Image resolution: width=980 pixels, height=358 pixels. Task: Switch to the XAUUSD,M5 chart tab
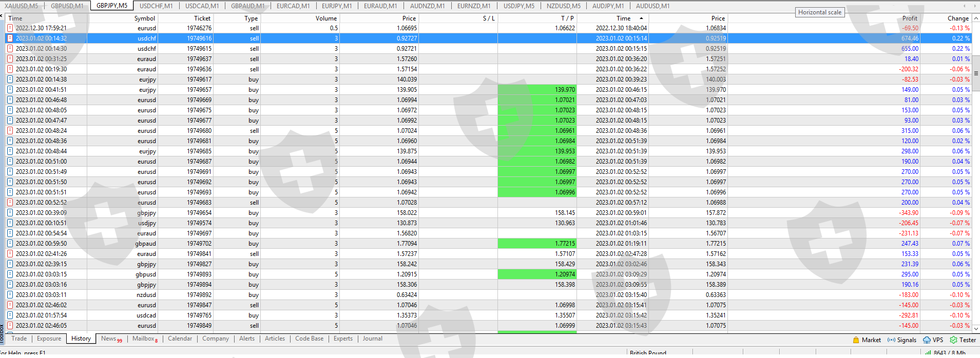pyautogui.click(x=22, y=6)
